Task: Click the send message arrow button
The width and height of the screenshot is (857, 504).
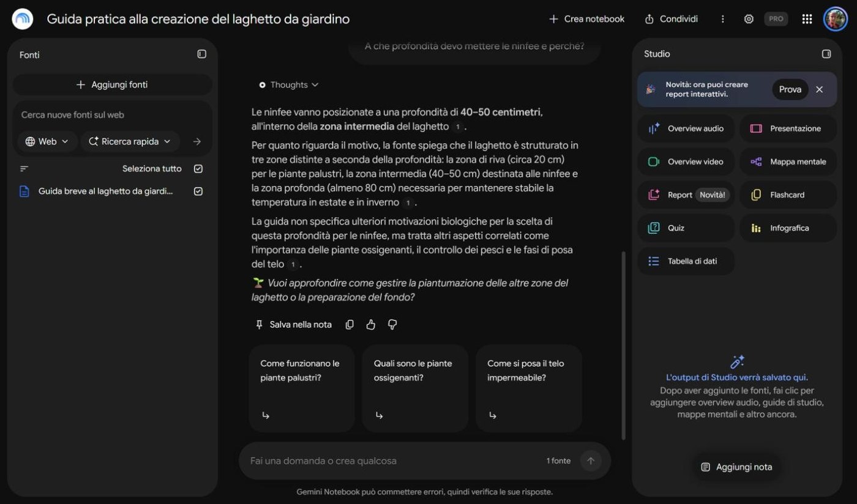Action: (x=591, y=461)
